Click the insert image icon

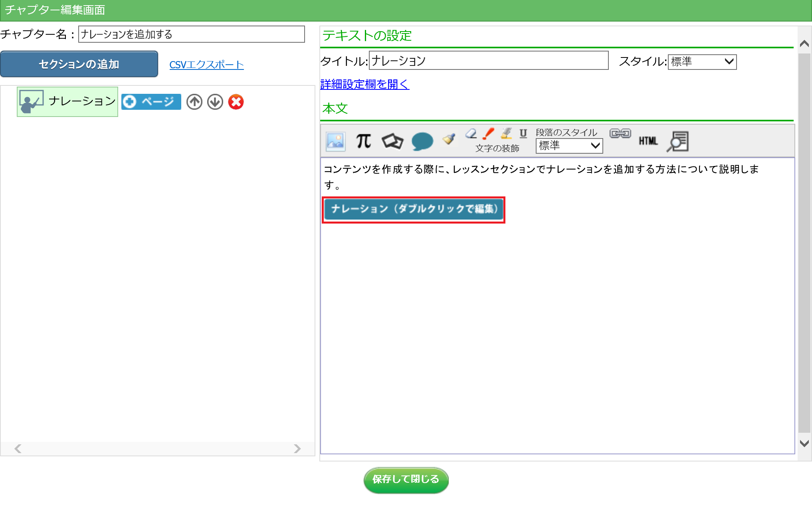(x=335, y=141)
